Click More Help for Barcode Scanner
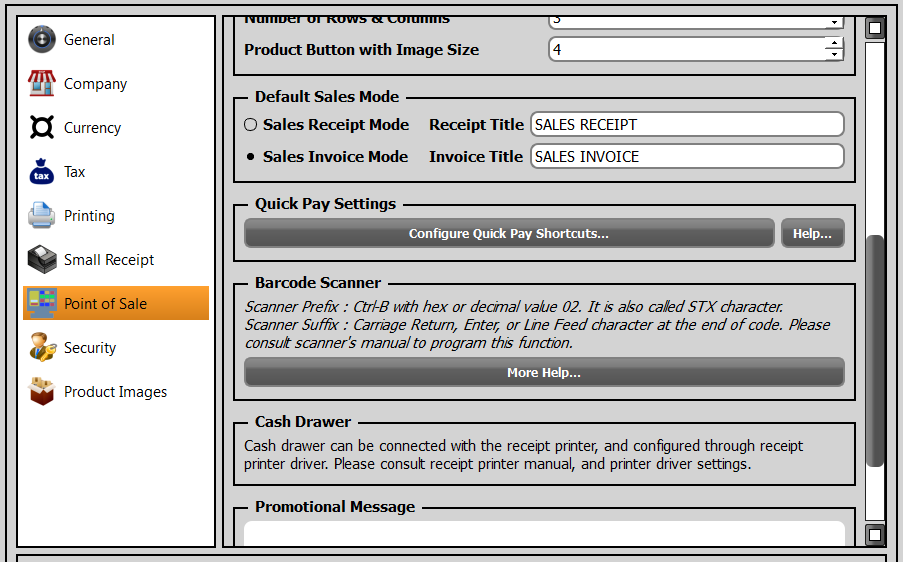 [x=544, y=373]
